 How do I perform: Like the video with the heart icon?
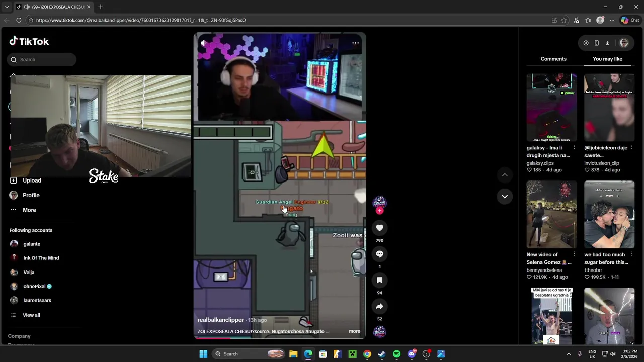(379, 228)
